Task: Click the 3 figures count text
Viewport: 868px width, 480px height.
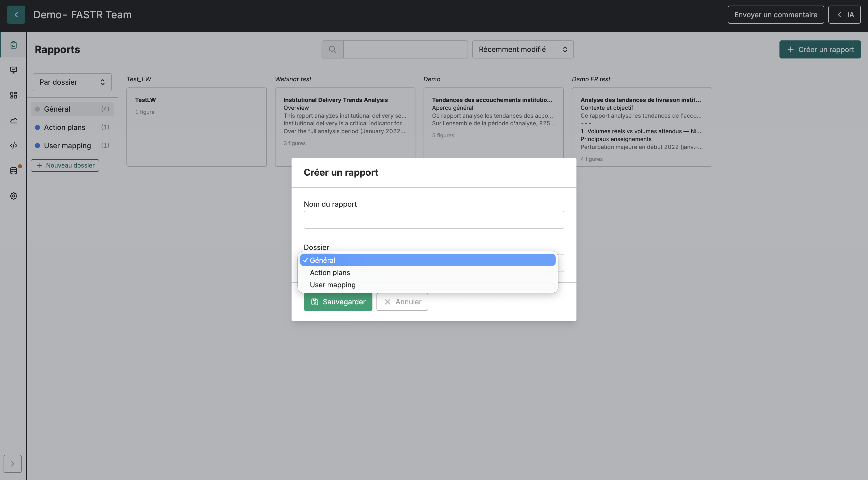Action: (295, 143)
